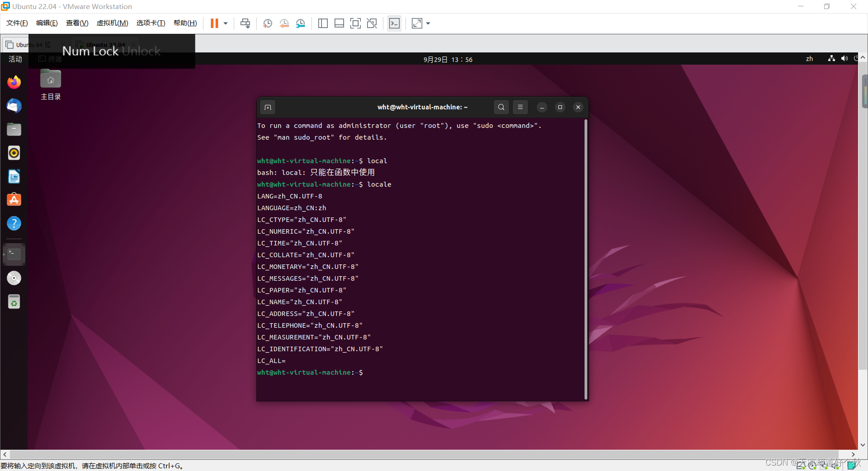Toggle the console view button
The width and height of the screenshot is (868, 471).
[394, 24]
